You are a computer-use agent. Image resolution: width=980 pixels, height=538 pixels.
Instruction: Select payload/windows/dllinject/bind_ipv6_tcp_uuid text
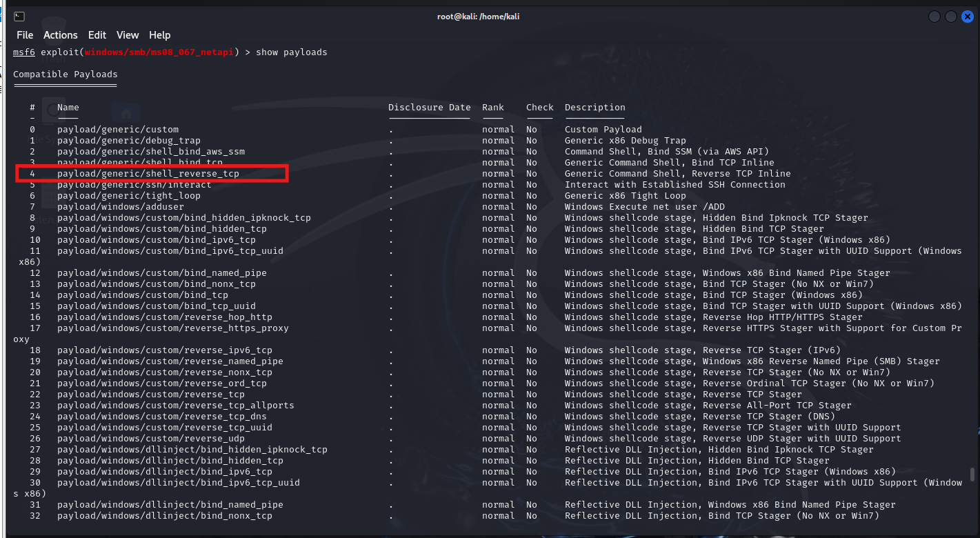coord(179,483)
